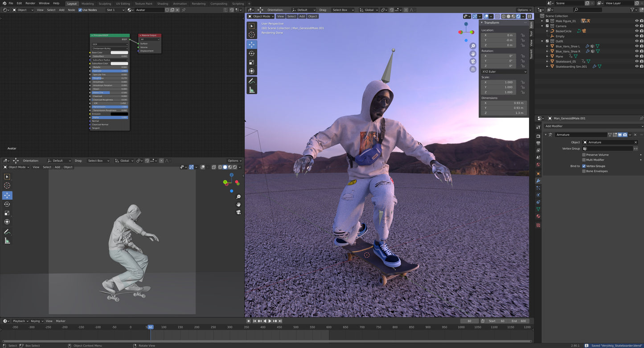644x348 pixels.
Task: Open the Modifier properties wrench tab
Action: pos(538,181)
